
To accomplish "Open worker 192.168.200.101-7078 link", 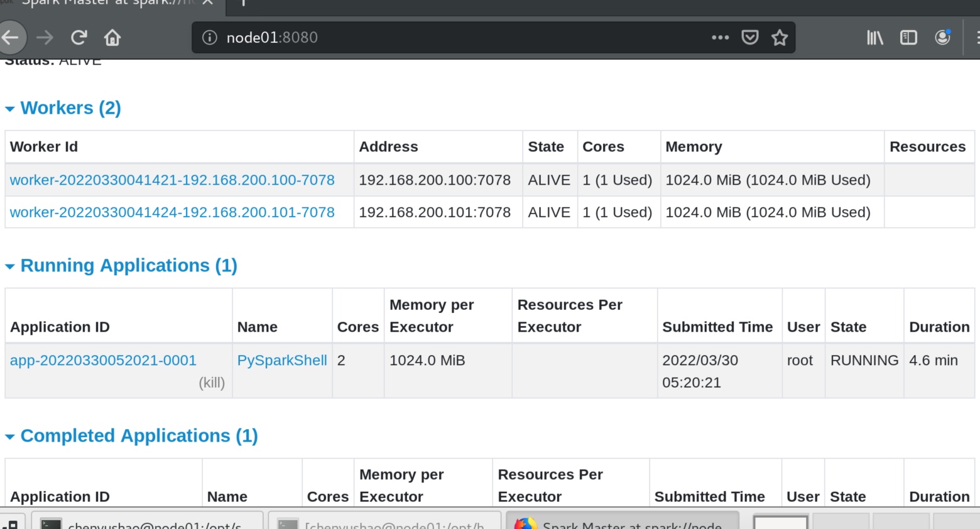I will point(172,212).
